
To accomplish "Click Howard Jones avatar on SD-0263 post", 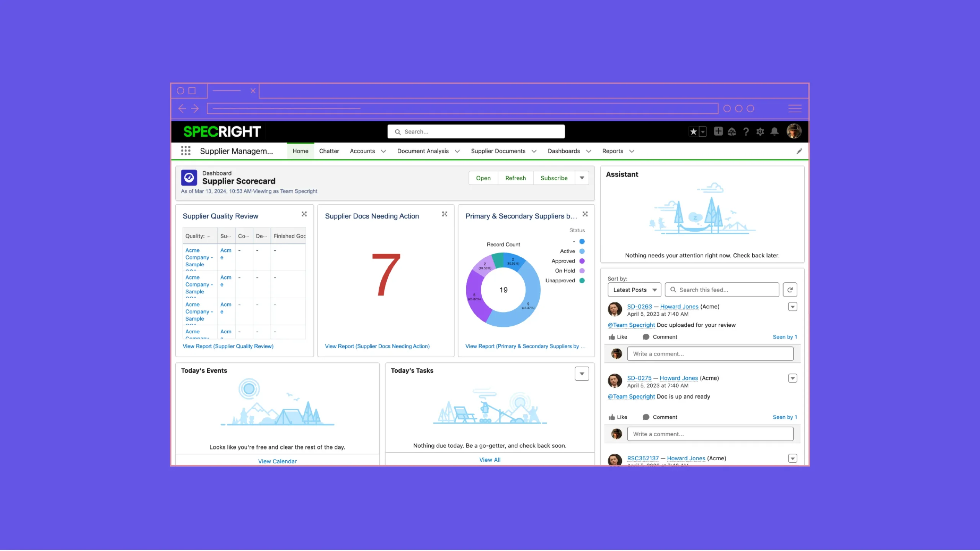I will click(x=615, y=309).
